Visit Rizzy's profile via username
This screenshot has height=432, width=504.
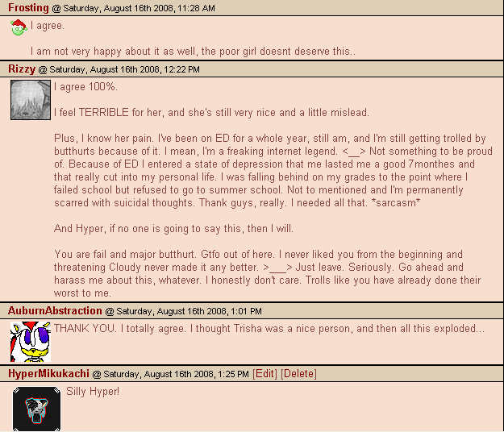point(22,69)
